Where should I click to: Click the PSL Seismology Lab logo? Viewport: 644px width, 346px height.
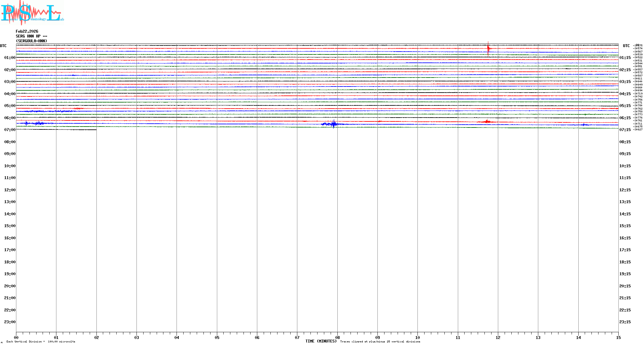32,13
